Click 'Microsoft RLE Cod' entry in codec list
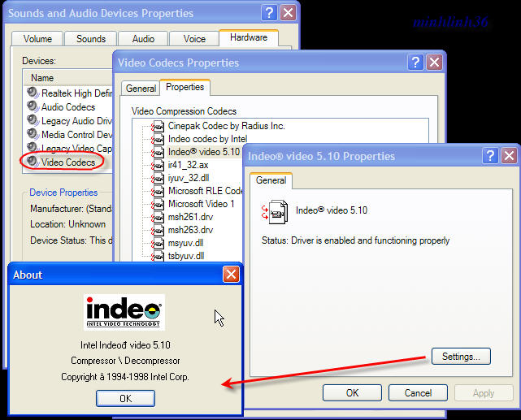This screenshot has width=521, height=420. [206, 191]
